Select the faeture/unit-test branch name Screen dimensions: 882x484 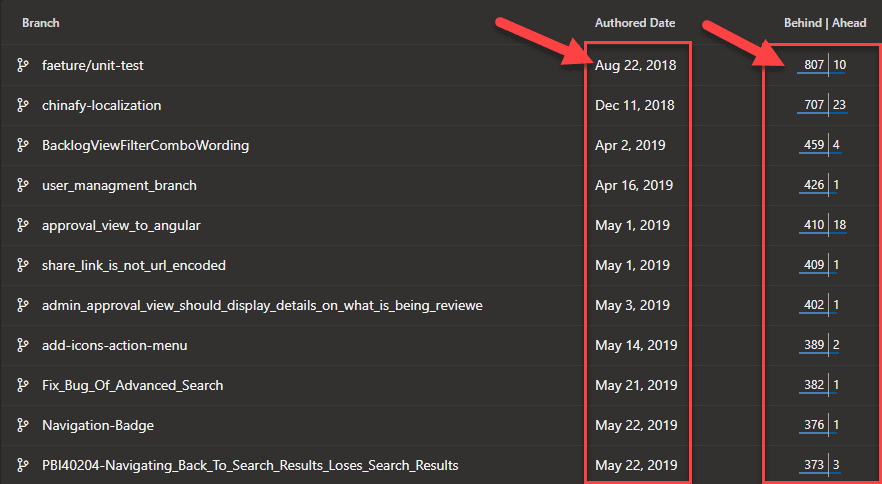(x=94, y=65)
